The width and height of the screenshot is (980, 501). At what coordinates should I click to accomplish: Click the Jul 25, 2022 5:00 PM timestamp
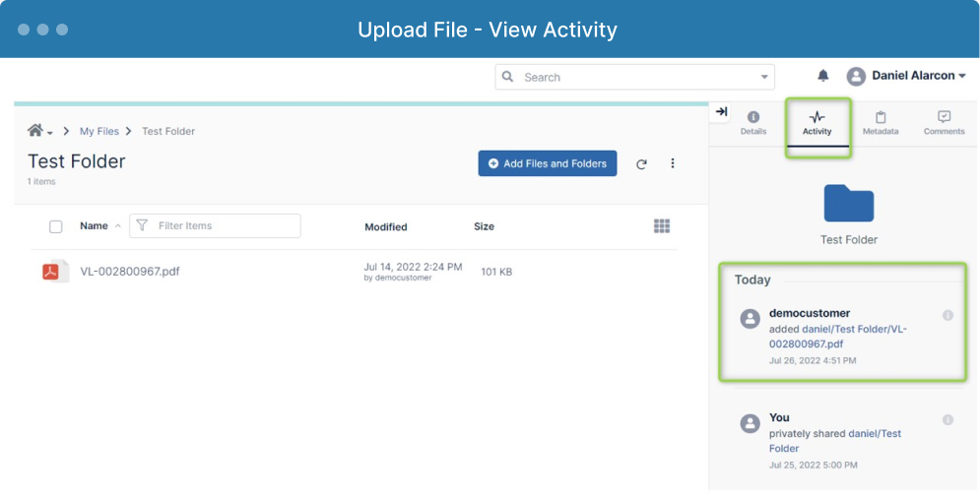pos(814,465)
